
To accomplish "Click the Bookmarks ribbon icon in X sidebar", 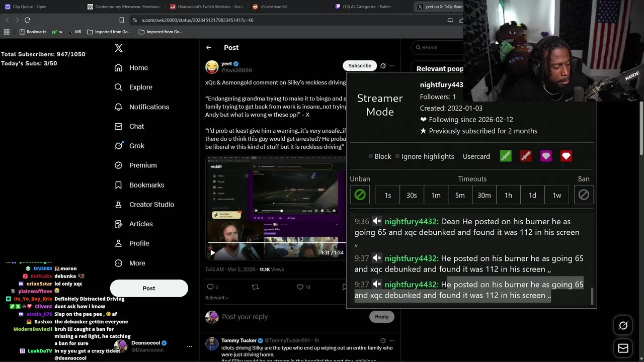I will (x=118, y=185).
